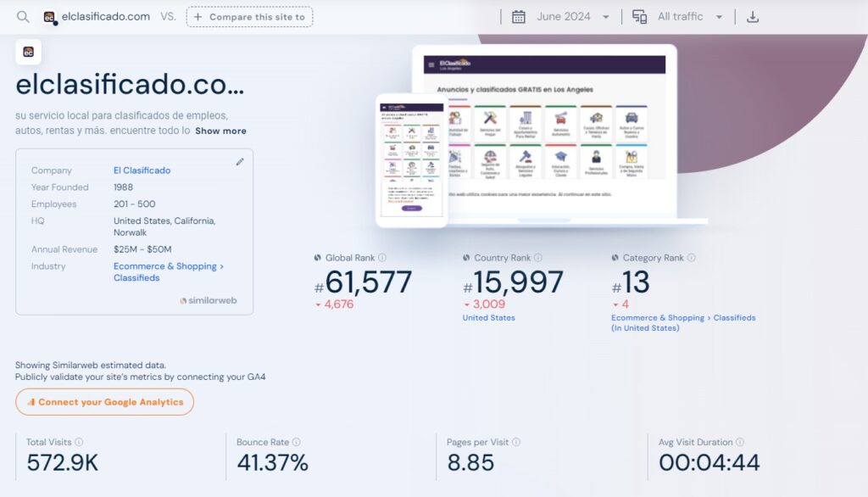Open the All traffic dropdown

coord(690,17)
